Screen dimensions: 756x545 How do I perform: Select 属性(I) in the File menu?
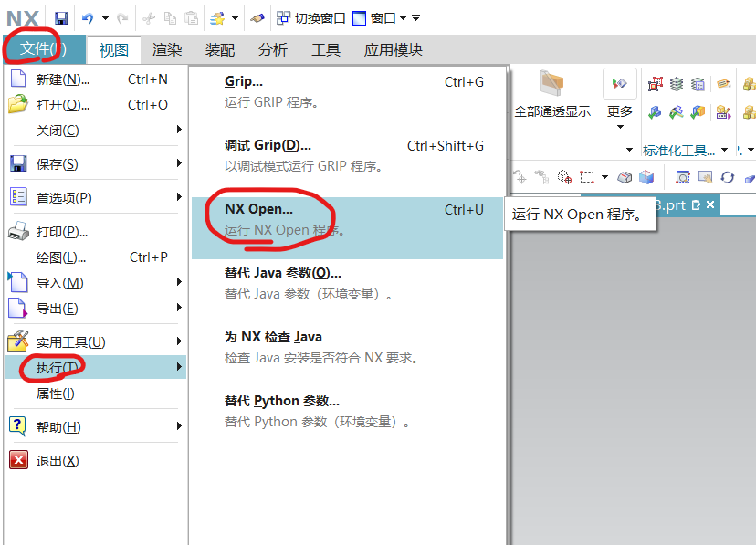click(96, 393)
